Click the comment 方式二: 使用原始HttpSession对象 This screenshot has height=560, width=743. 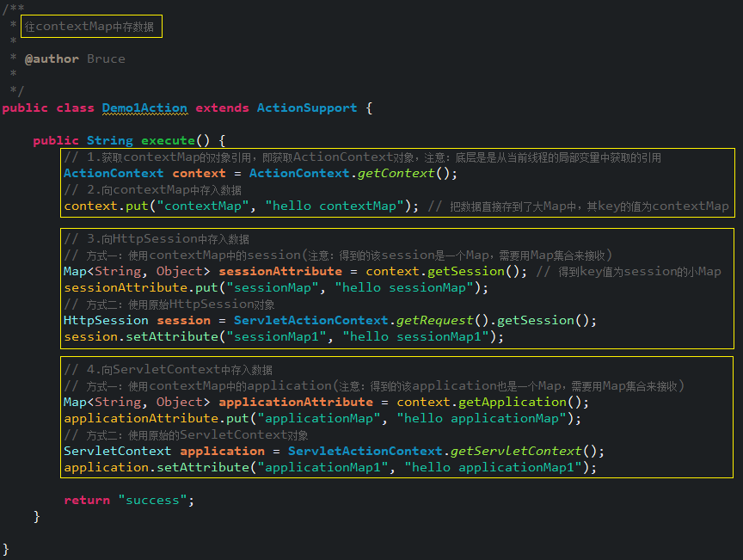[169, 305]
